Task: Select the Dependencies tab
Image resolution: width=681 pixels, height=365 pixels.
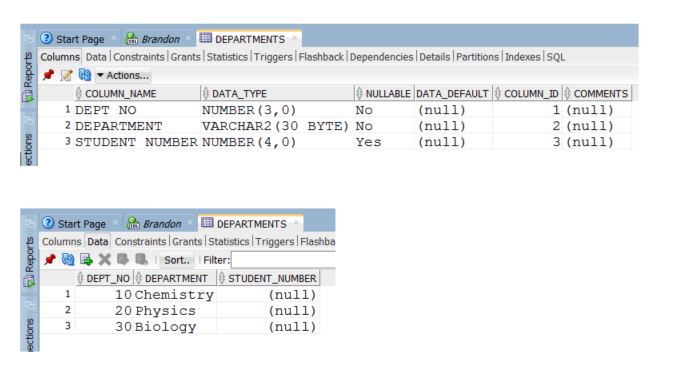Action: [381, 57]
